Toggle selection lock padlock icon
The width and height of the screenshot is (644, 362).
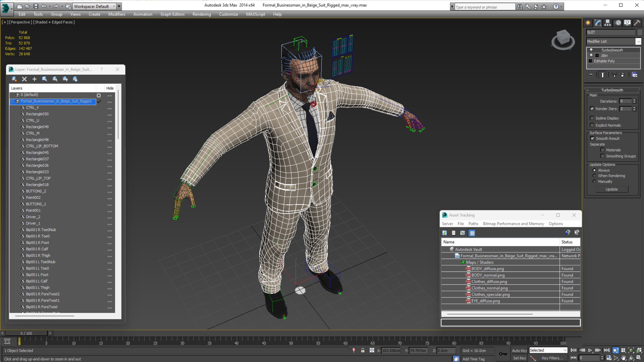[363, 350]
